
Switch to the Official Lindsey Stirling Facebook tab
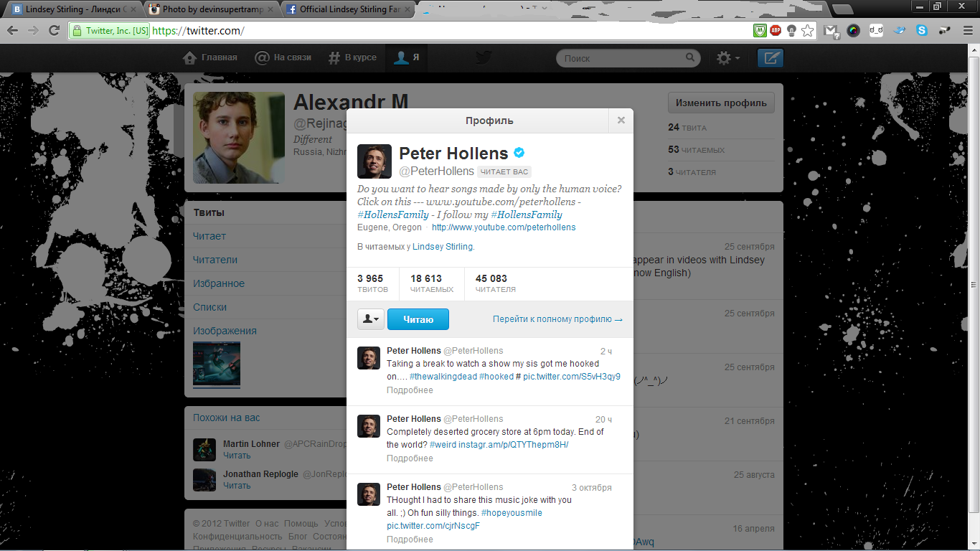[x=349, y=9]
